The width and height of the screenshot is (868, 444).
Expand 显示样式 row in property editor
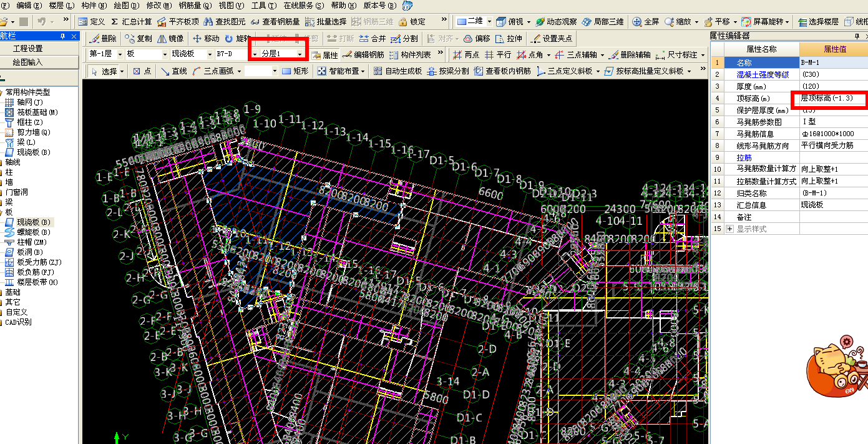(x=730, y=229)
